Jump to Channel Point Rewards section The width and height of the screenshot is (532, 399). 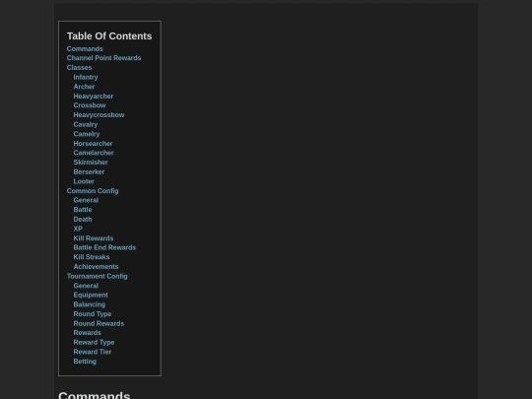pyautogui.click(x=103, y=58)
